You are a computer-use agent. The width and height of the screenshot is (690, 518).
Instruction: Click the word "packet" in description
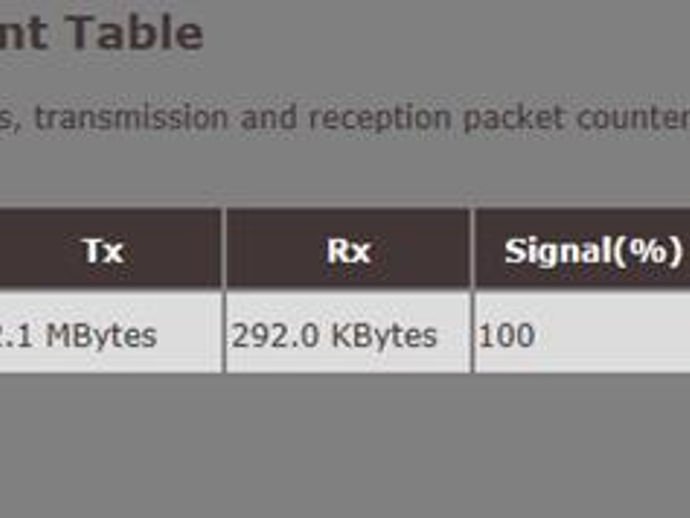coord(514,119)
